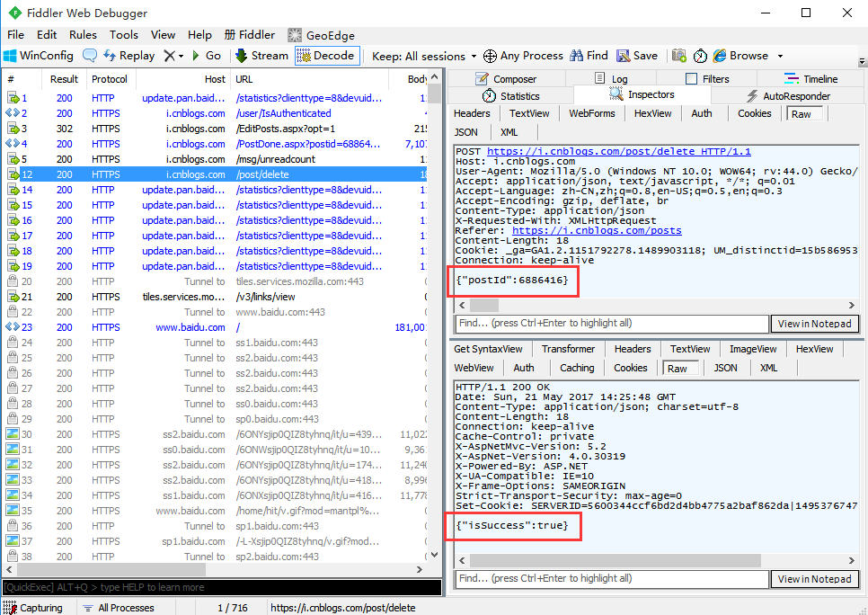Open the Help menu

[x=199, y=35]
